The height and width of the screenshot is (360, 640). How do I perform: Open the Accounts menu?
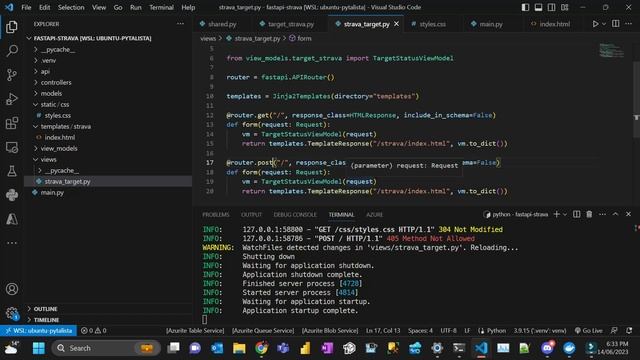tap(12, 289)
